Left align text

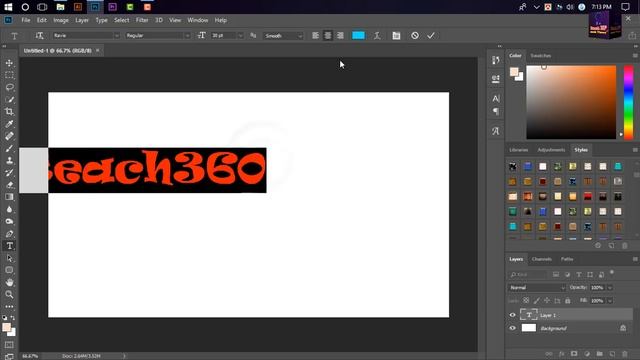tap(315, 36)
